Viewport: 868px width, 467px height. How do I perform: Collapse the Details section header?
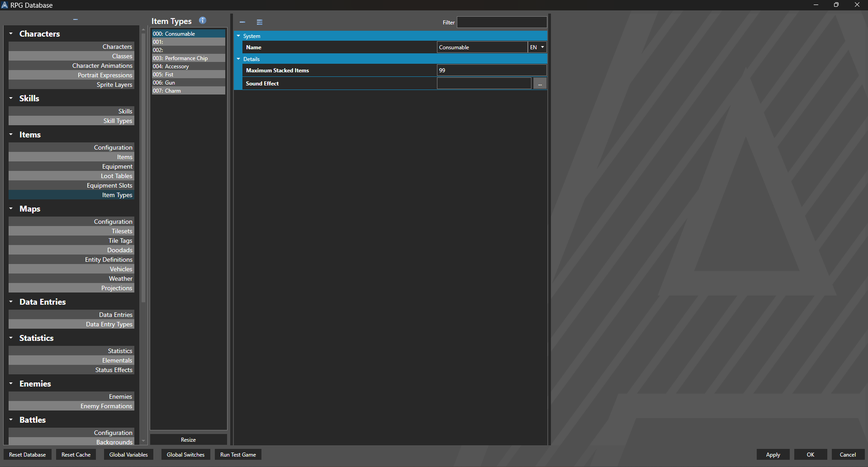click(x=239, y=59)
